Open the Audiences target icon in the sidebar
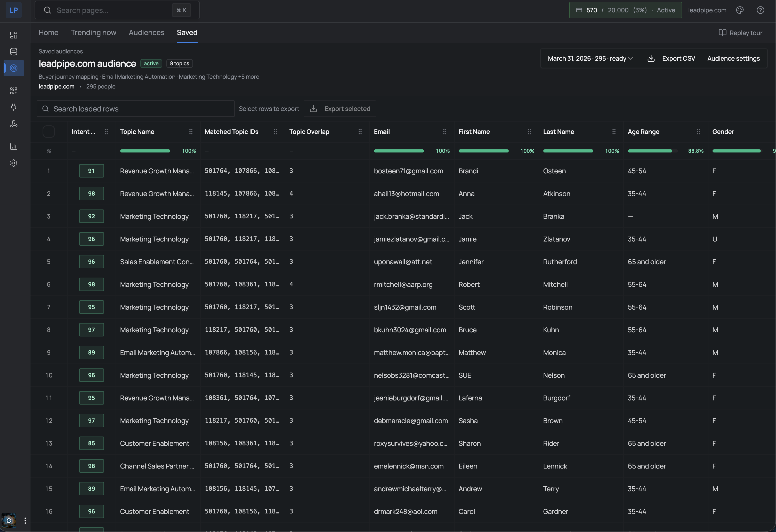Image resolution: width=776 pixels, height=532 pixels. click(x=14, y=68)
